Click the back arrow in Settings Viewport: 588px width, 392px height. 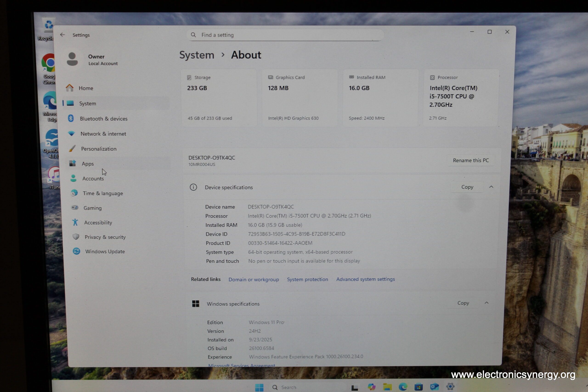62,35
